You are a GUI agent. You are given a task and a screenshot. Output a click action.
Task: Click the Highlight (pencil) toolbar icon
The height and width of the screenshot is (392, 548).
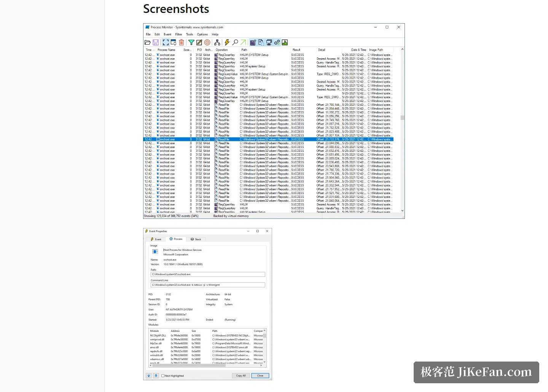[x=199, y=43]
